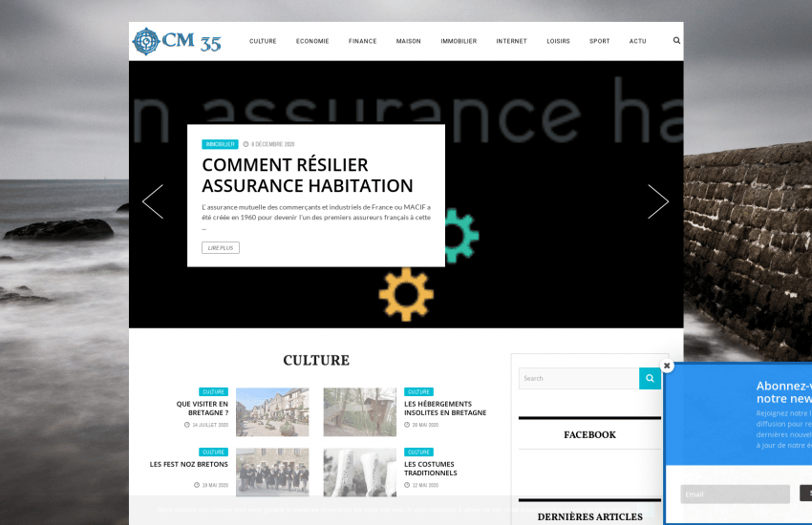Open Que visiter en Bretagne thumbnail
This screenshot has height=525, width=812.
coord(272,412)
